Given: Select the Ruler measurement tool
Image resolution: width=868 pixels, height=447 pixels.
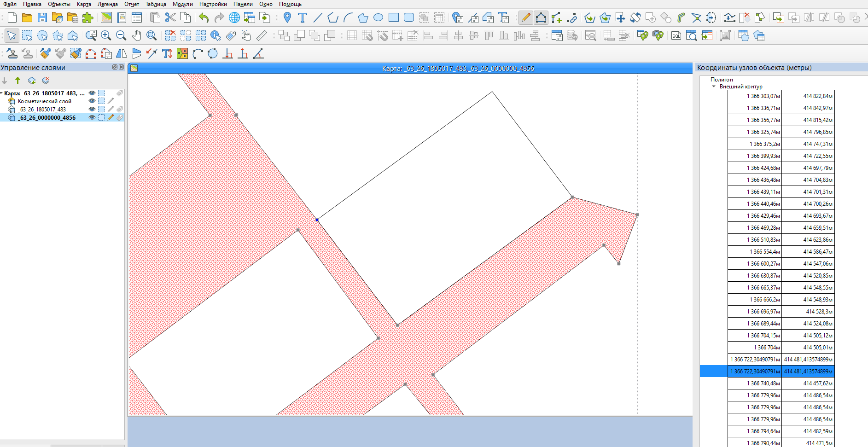Looking at the screenshot, I should (x=262, y=35).
